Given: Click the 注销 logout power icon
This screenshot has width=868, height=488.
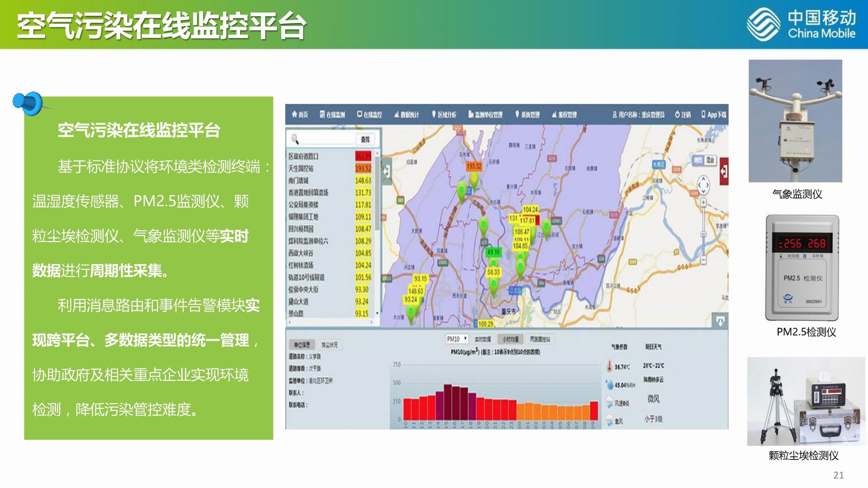Looking at the screenshot, I should click(677, 115).
